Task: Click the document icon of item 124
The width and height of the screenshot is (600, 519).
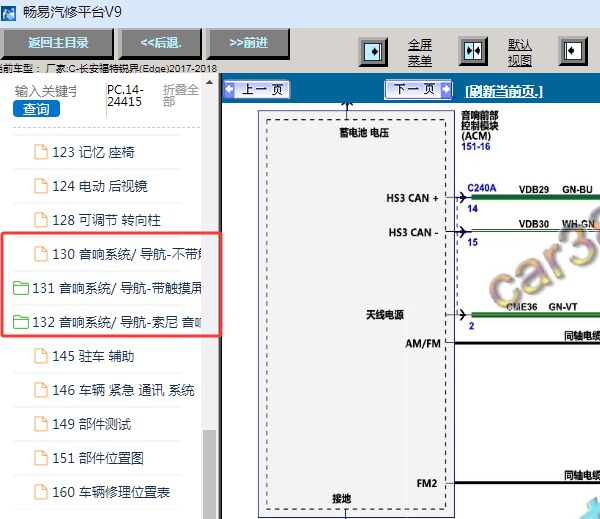Action: (41, 186)
